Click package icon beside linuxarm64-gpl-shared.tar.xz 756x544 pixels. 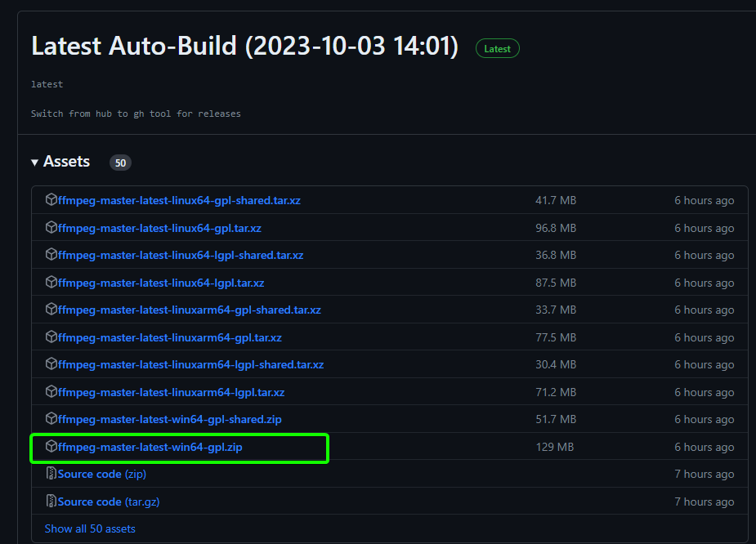[x=51, y=309]
